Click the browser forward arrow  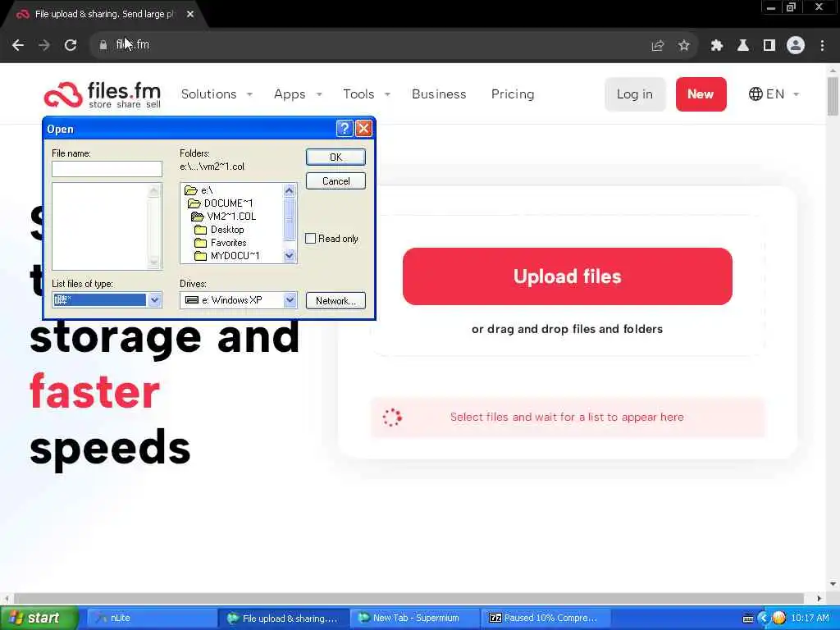[x=44, y=45]
